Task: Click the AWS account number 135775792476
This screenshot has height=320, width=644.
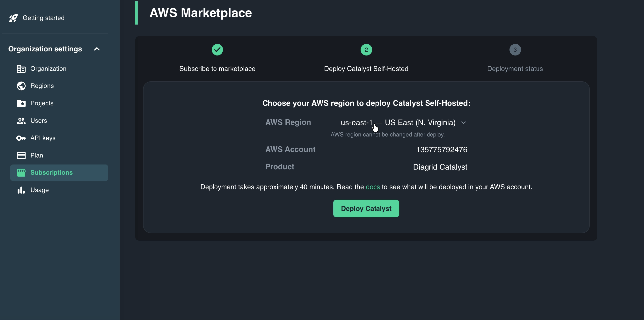Action: 441,150
